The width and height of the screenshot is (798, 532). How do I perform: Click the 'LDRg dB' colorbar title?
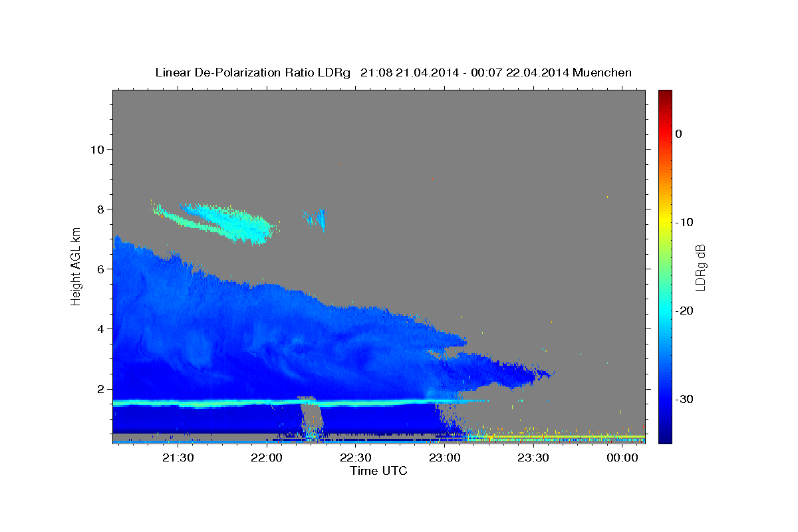(700, 267)
